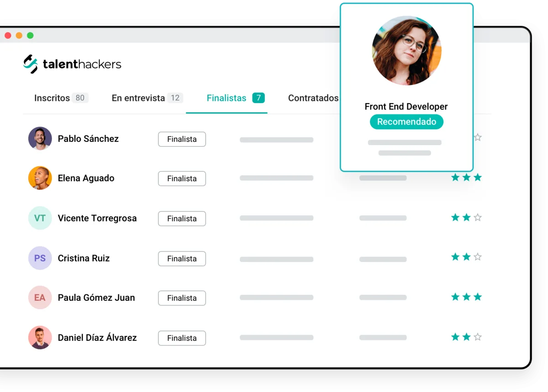548x392 pixels.
Task: Go to the Contratados tab
Action: [313, 98]
